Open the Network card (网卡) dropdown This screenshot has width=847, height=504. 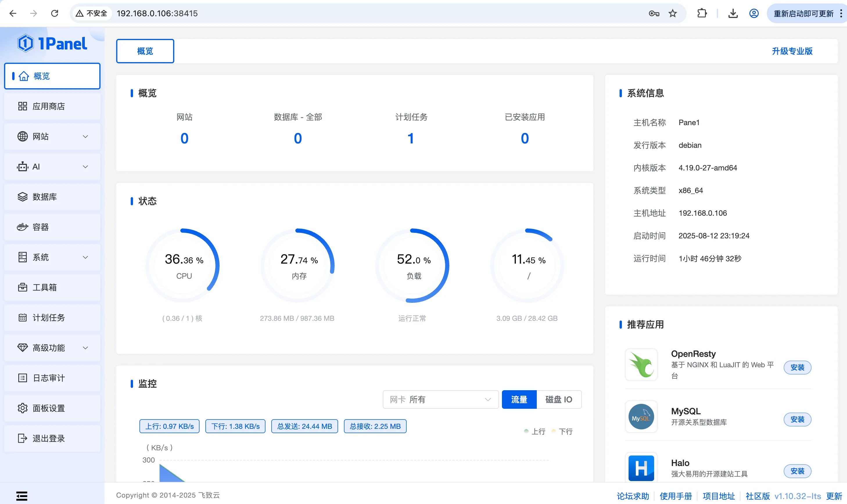click(440, 399)
